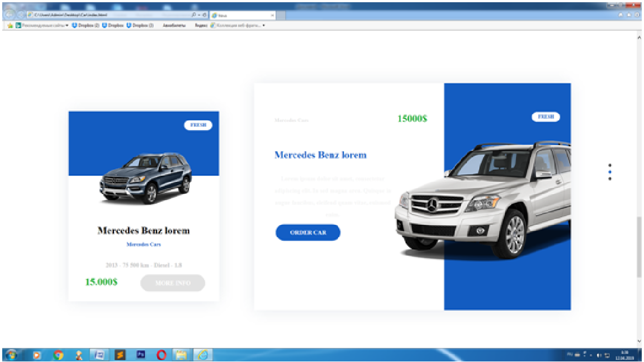Select the active blue navigation dot
644x362 pixels.
click(609, 172)
